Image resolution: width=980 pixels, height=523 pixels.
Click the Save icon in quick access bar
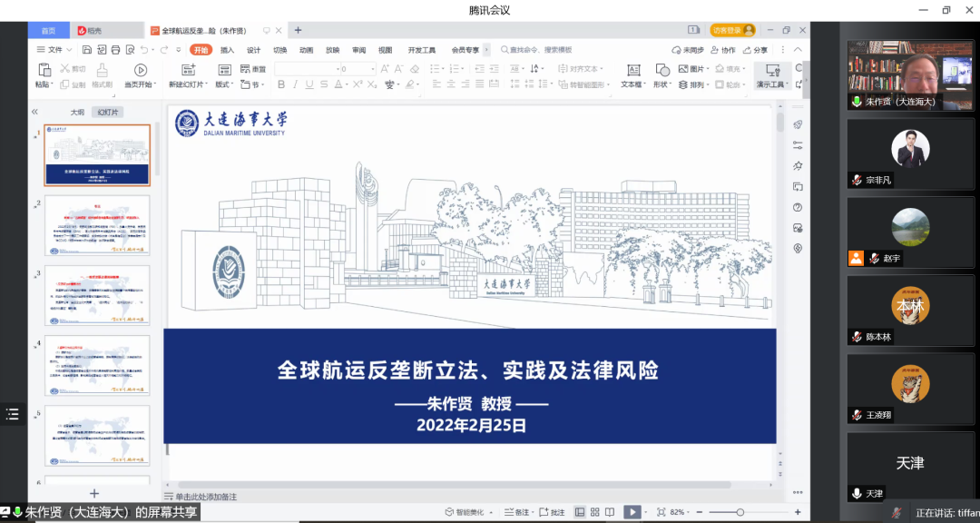(x=84, y=50)
